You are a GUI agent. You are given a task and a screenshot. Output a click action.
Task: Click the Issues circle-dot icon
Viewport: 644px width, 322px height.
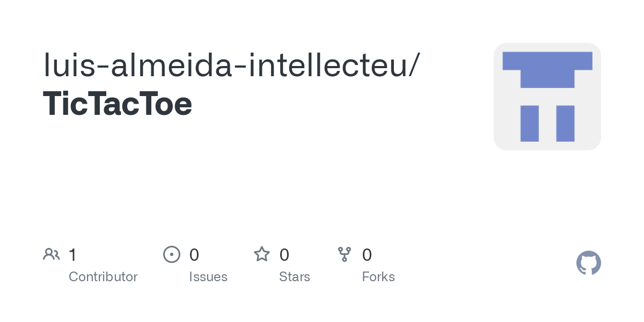click(x=171, y=254)
